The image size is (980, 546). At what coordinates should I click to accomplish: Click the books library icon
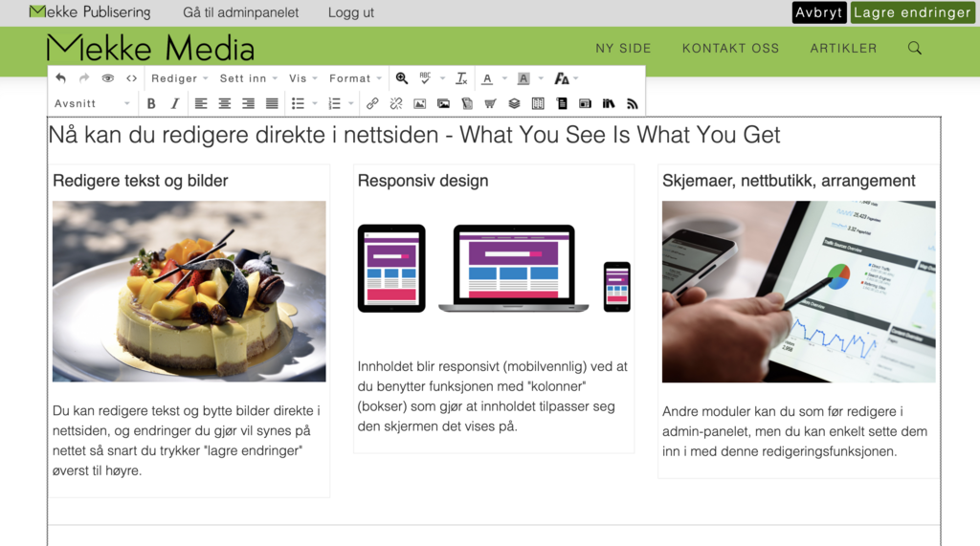[x=609, y=103]
